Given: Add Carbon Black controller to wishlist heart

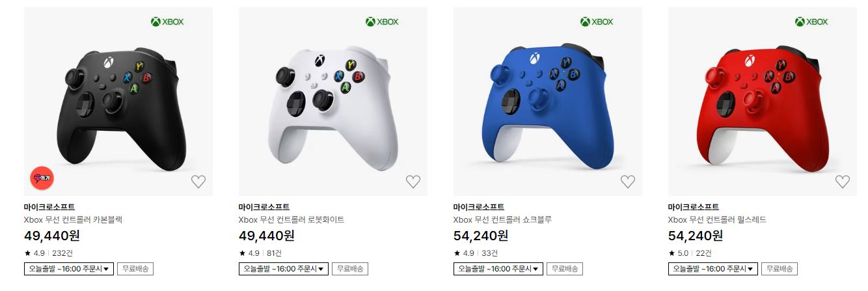Looking at the screenshot, I should 198,182.
